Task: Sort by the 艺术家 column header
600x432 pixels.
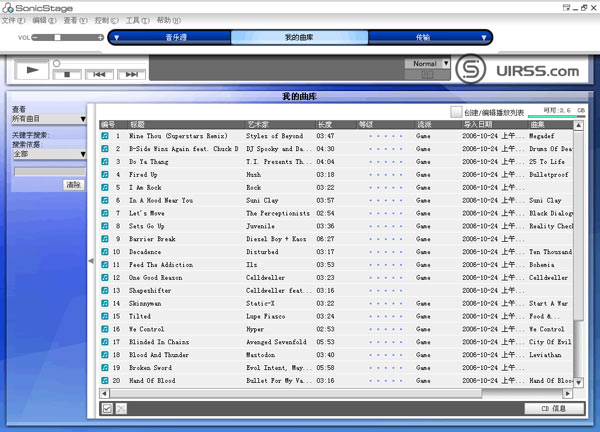Action: [280, 124]
